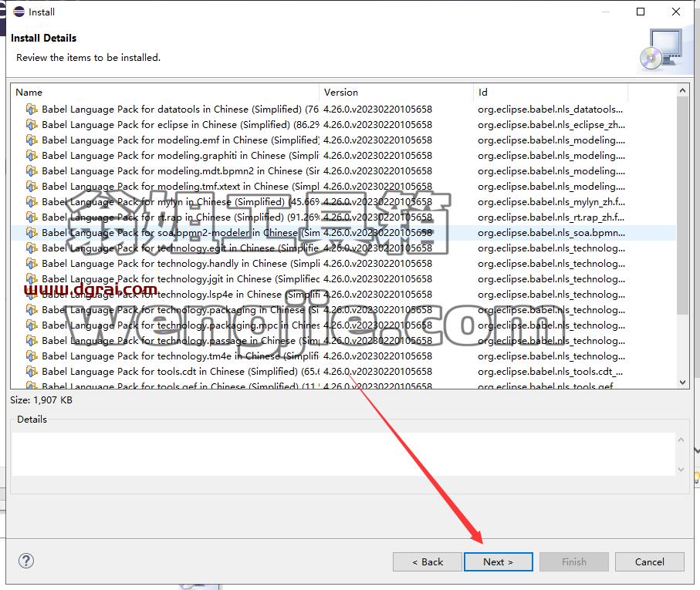The image size is (700, 590).
Task: Select the technology.packaging.mpc language pack icon
Action: [31, 325]
